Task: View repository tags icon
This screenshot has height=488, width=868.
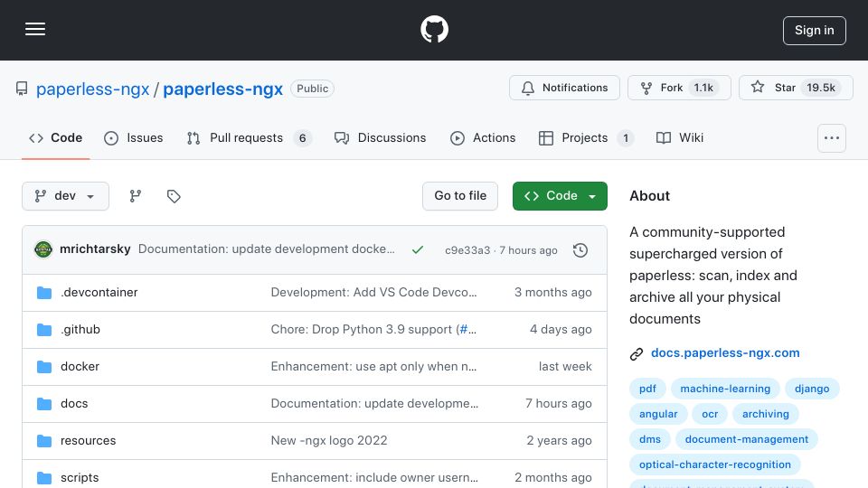Action: point(174,196)
